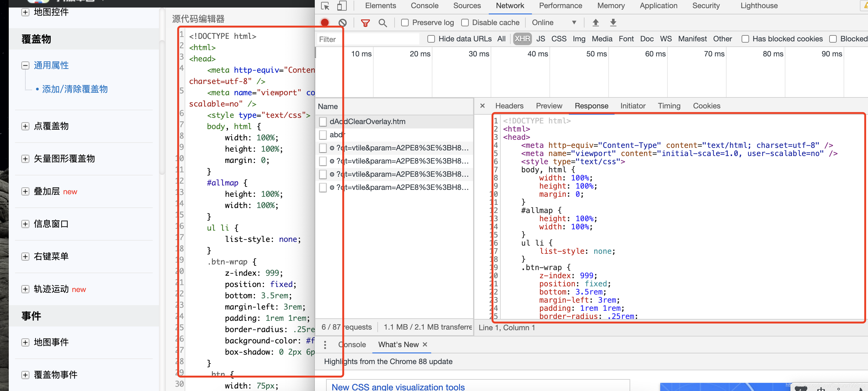Viewport: 868px width, 391px height.
Task: Enable the Preserve log checkbox
Action: [405, 23]
